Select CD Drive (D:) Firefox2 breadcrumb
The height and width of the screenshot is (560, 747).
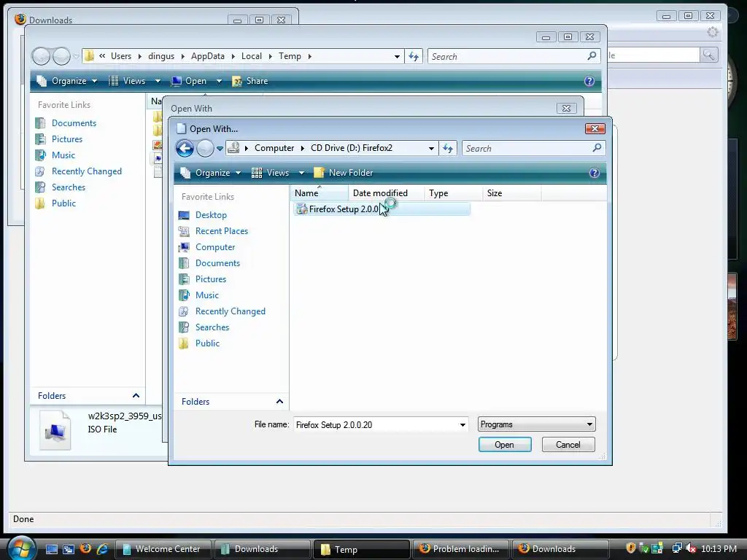(x=352, y=148)
